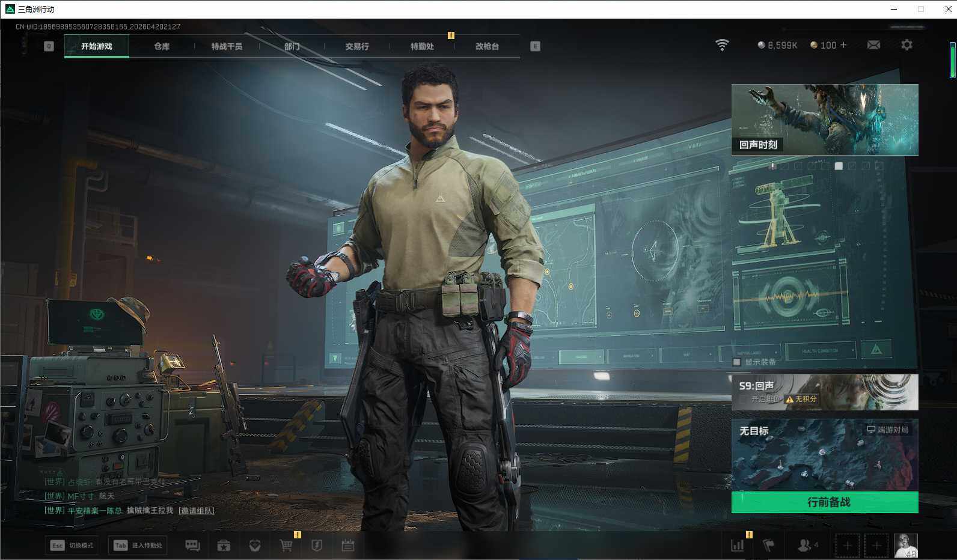
Task: Open the diamond gem icon
Action: coord(255,546)
